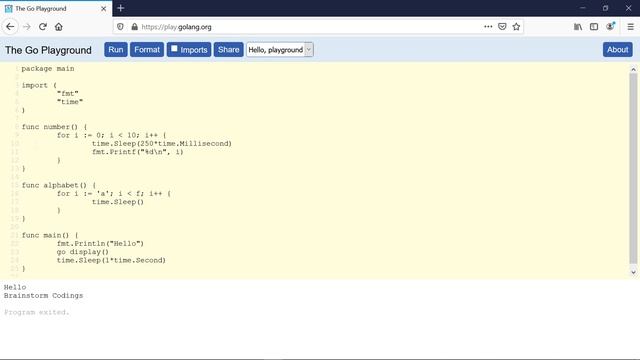This screenshot has width=640, height=360.
Task: Open the About page
Action: click(x=618, y=50)
